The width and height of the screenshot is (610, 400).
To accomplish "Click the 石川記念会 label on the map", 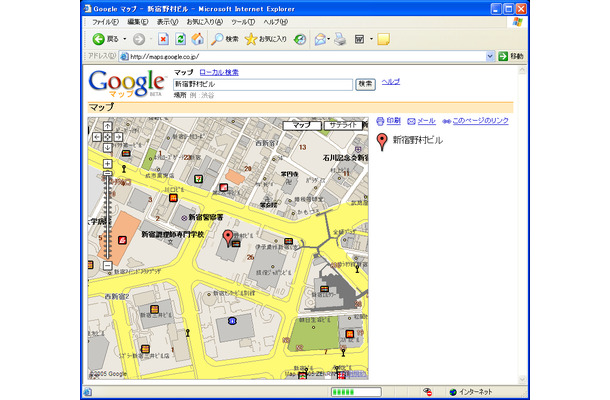I will pos(345,158).
